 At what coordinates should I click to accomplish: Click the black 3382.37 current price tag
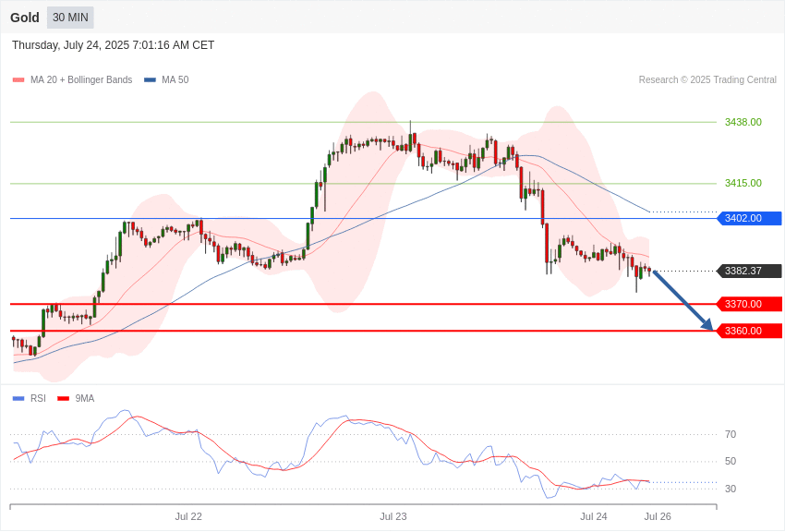[x=750, y=271]
